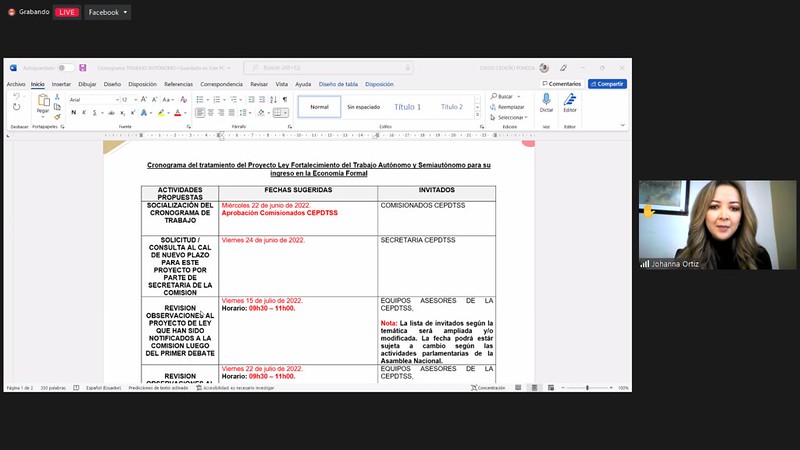
Task: Click the shading paint bucket icon
Action: pyautogui.click(x=261, y=113)
